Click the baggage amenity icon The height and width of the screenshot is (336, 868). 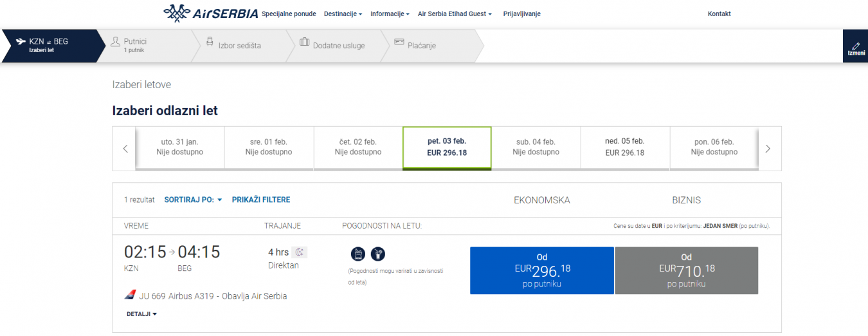pos(357,254)
